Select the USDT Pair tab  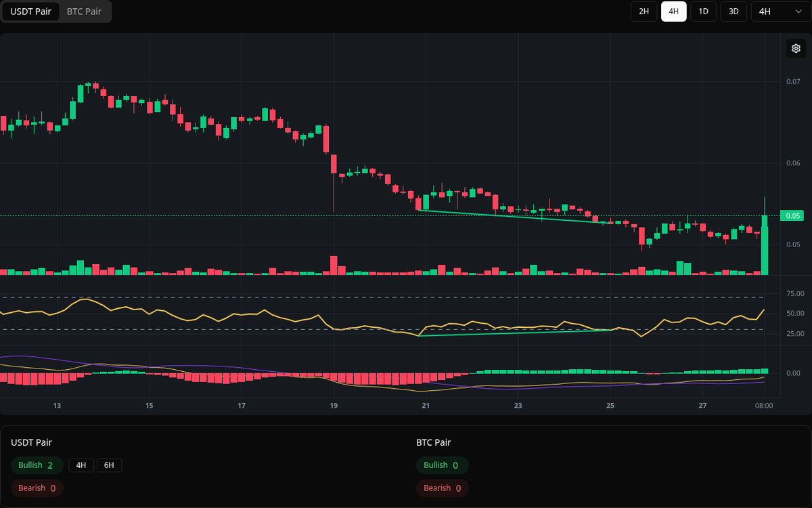click(x=31, y=12)
